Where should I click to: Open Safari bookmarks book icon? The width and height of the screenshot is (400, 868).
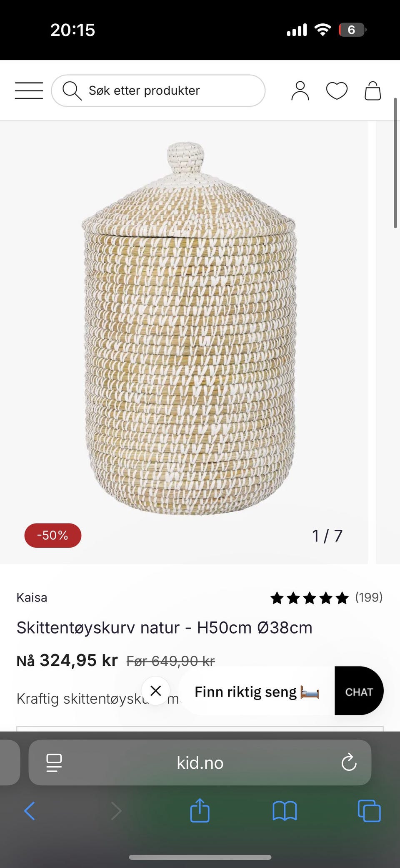pos(285,811)
